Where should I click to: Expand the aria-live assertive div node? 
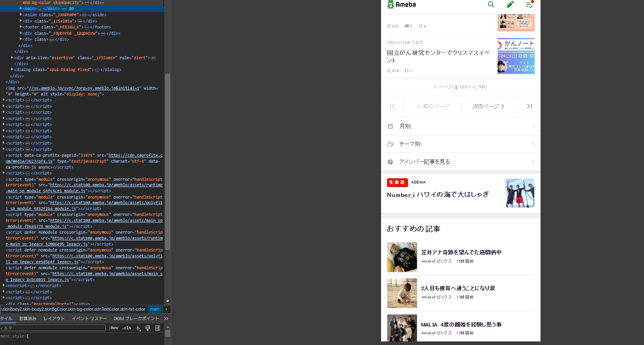12,58
